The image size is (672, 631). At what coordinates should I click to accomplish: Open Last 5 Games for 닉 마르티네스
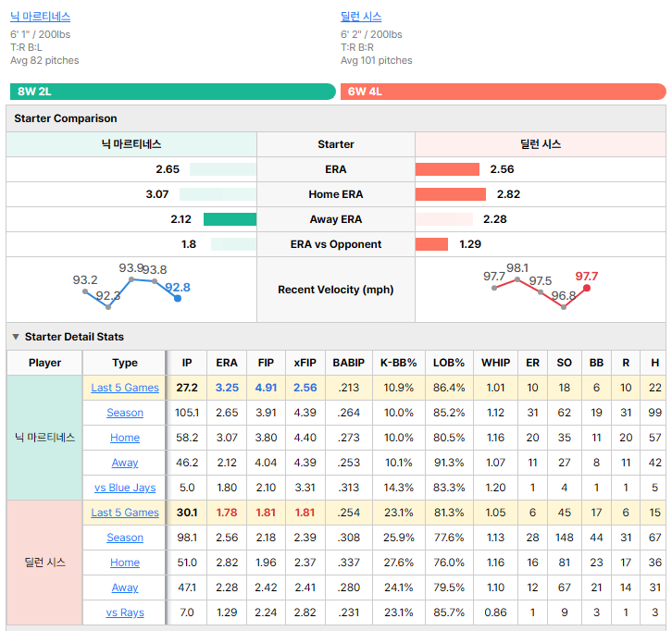point(125,388)
